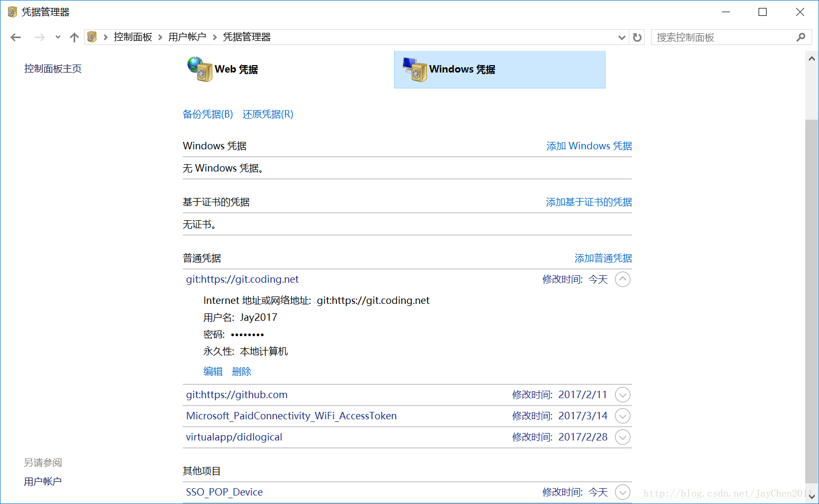Open 用户帐户 under 另请参阅

(43, 482)
